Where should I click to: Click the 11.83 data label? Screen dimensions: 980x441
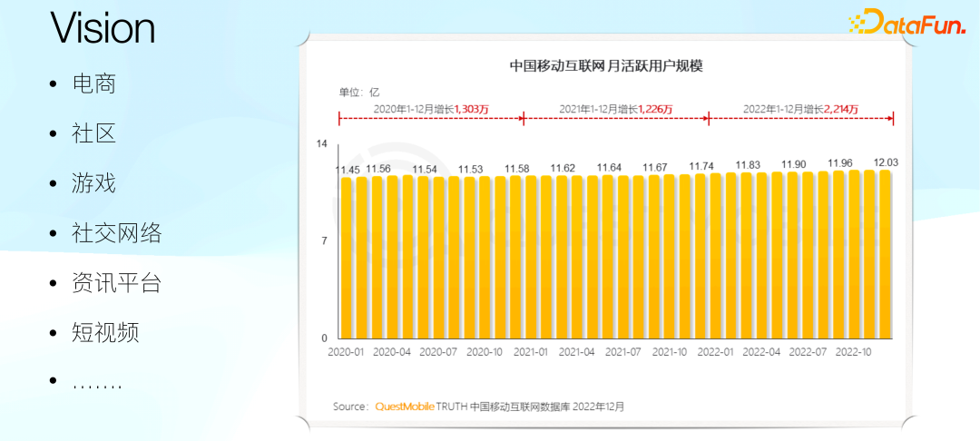(x=748, y=165)
